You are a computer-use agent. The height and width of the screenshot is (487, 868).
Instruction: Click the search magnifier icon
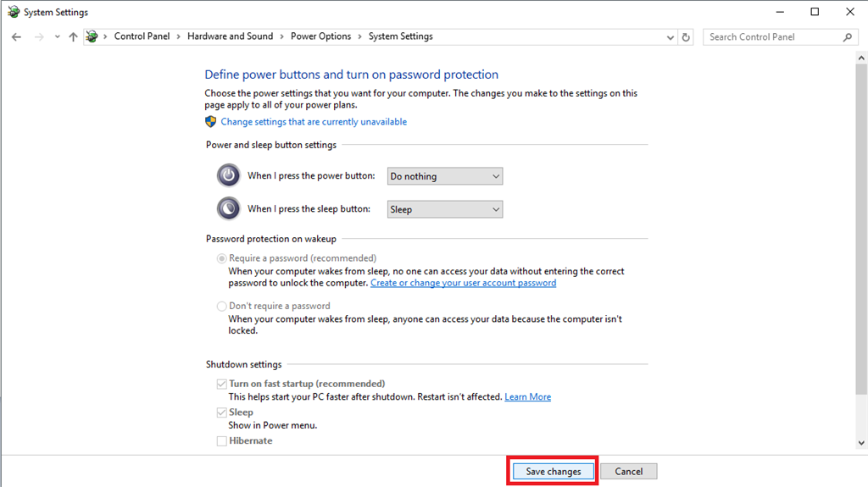[x=847, y=37]
